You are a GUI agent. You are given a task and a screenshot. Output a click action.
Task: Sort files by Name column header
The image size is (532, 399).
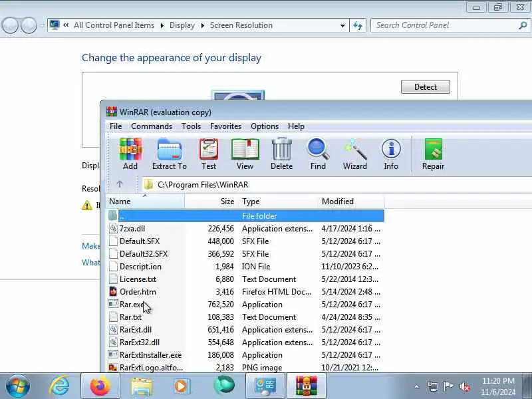145,201
